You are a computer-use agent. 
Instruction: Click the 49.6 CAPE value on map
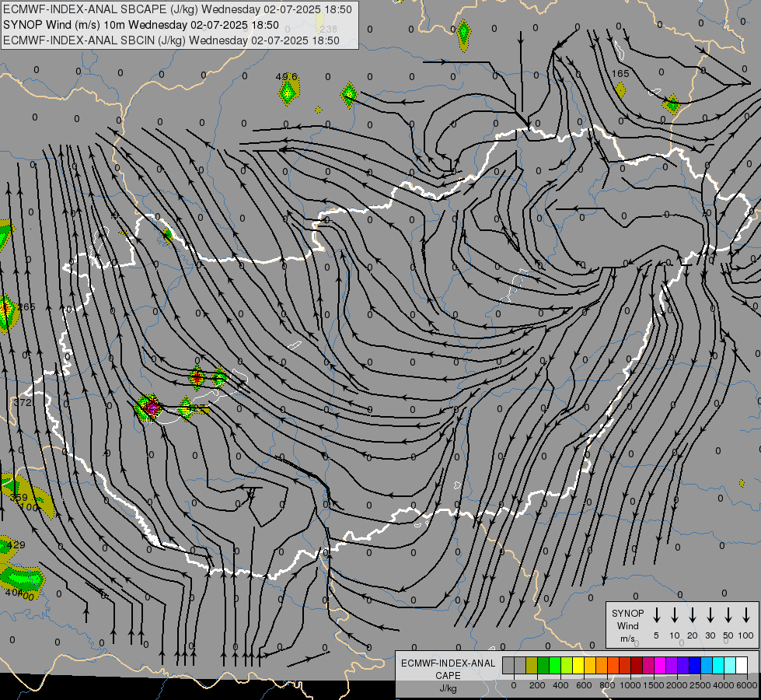(286, 77)
